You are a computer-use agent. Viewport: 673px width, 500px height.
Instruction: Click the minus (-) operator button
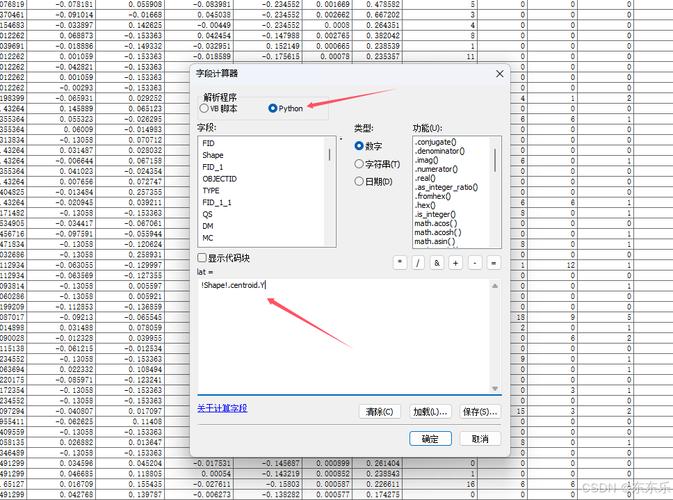[474, 262]
